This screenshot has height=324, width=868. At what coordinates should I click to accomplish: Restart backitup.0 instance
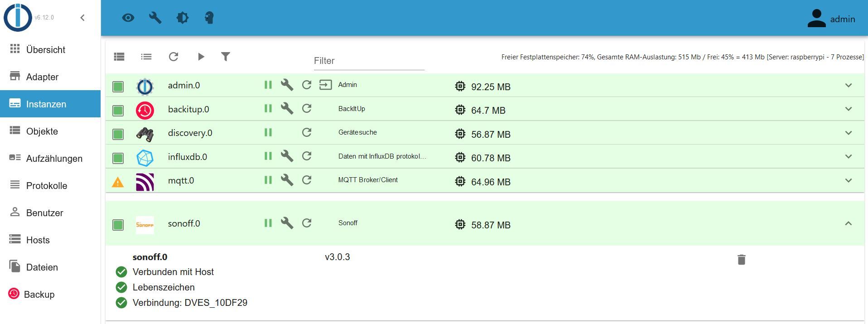307,108
